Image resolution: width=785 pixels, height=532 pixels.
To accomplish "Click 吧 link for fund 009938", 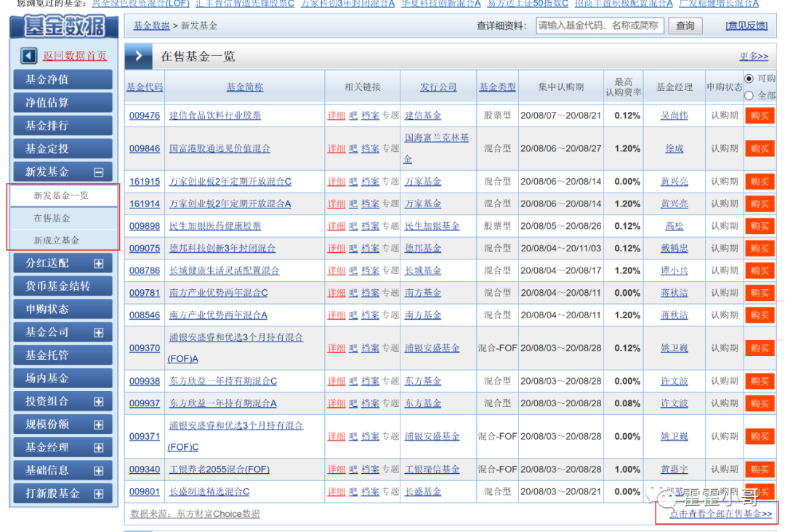I will point(353,382).
